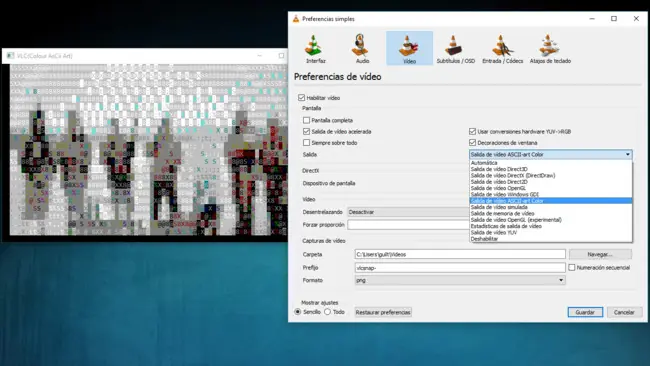
Task: Open Subtítulos / OSD preferences
Action: pos(456,48)
